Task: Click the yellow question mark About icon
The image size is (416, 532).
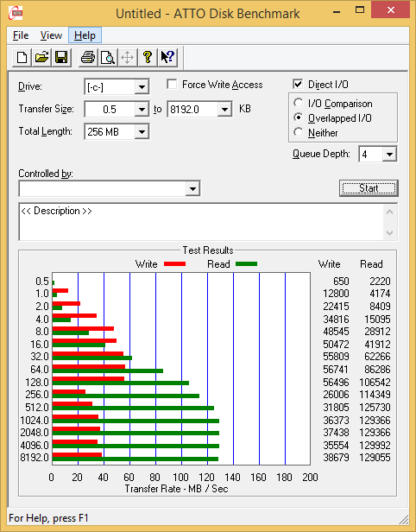Action: [147, 57]
